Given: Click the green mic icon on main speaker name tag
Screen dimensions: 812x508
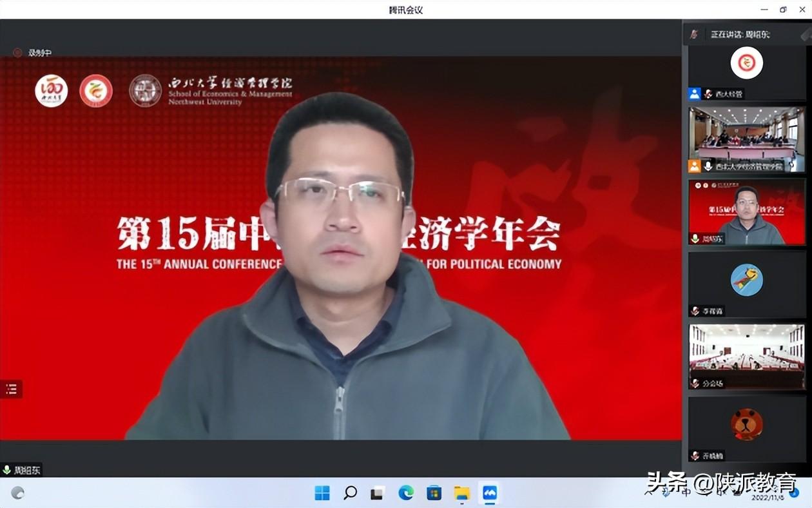Looking at the screenshot, I should [7, 471].
